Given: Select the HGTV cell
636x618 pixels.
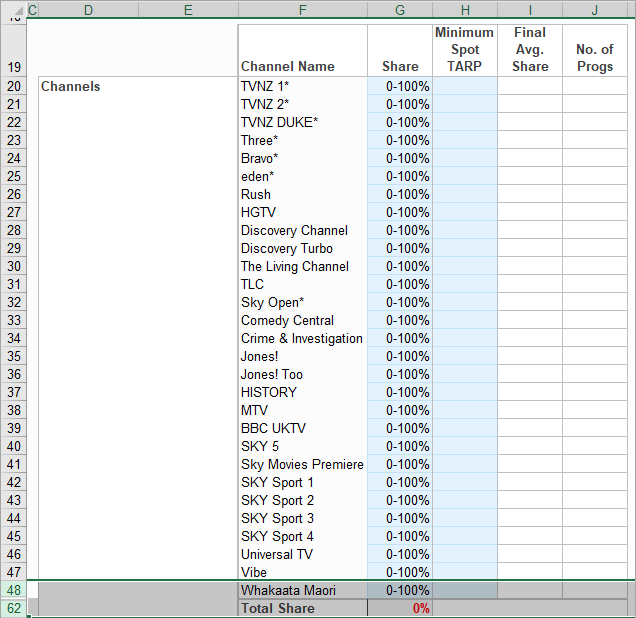Looking at the screenshot, I should pyautogui.click(x=303, y=212).
